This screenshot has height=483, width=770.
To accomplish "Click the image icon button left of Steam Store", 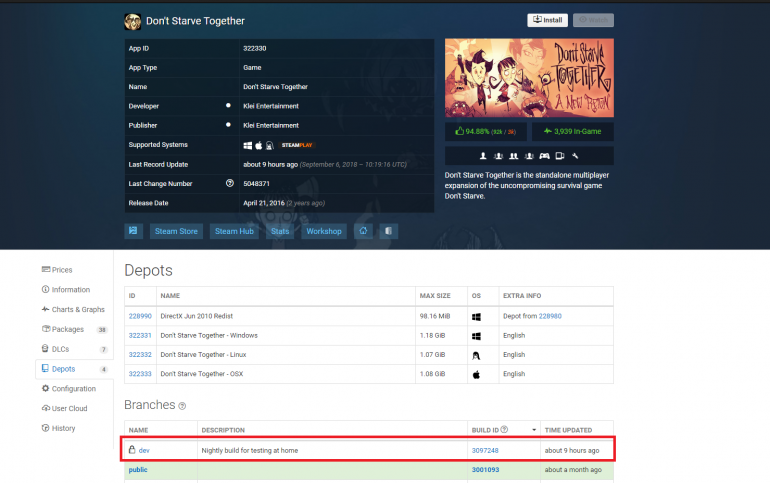I will pyautogui.click(x=133, y=231).
